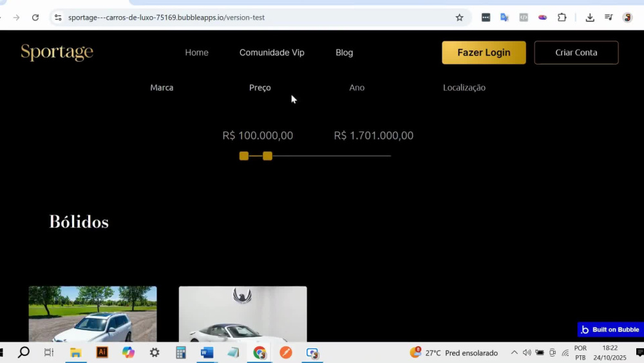This screenshot has width=644, height=363.
Task: Open the Google Translate extension icon
Action: [x=504, y=17]
